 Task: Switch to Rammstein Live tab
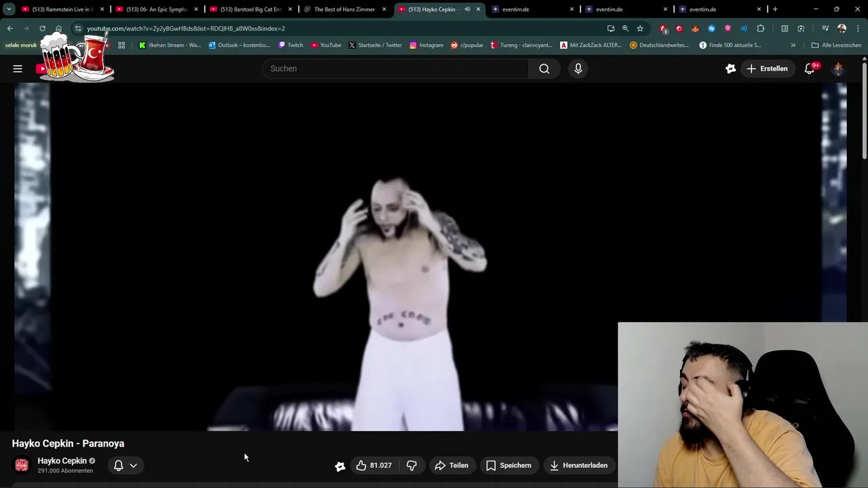pyautogui.click(x=63, y=9)
